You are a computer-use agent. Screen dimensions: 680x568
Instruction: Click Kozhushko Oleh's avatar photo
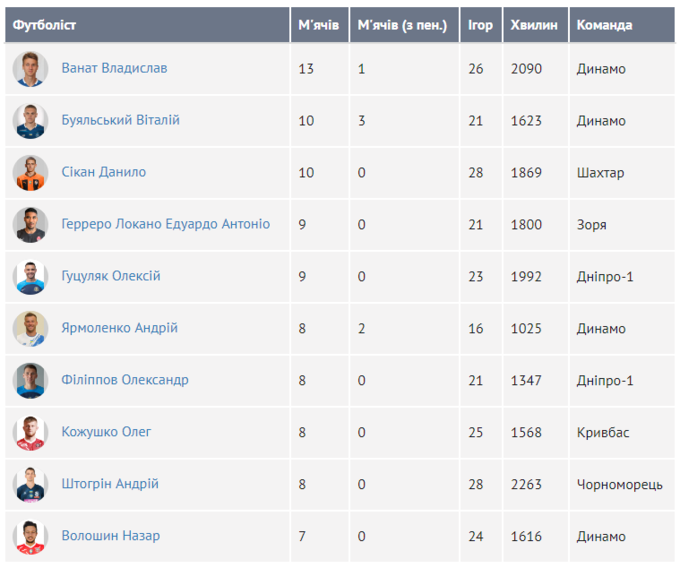(x=30, y=433)
